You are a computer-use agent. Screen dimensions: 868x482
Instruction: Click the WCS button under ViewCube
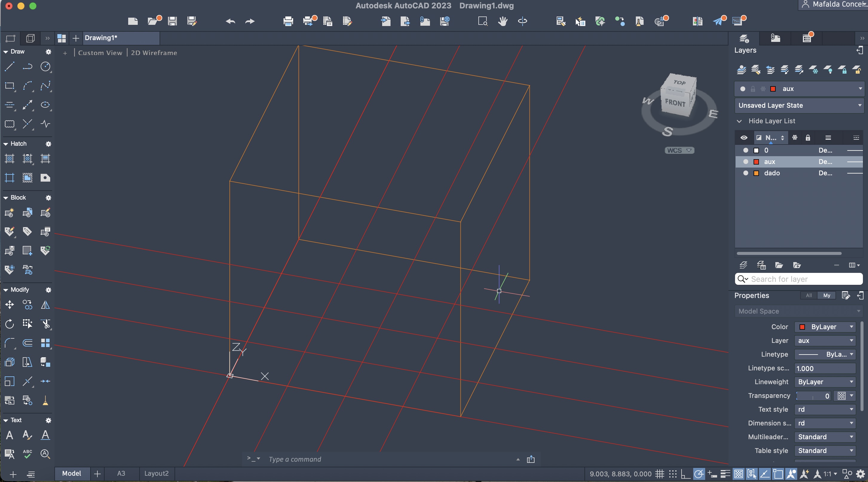[x=679, y=150]
